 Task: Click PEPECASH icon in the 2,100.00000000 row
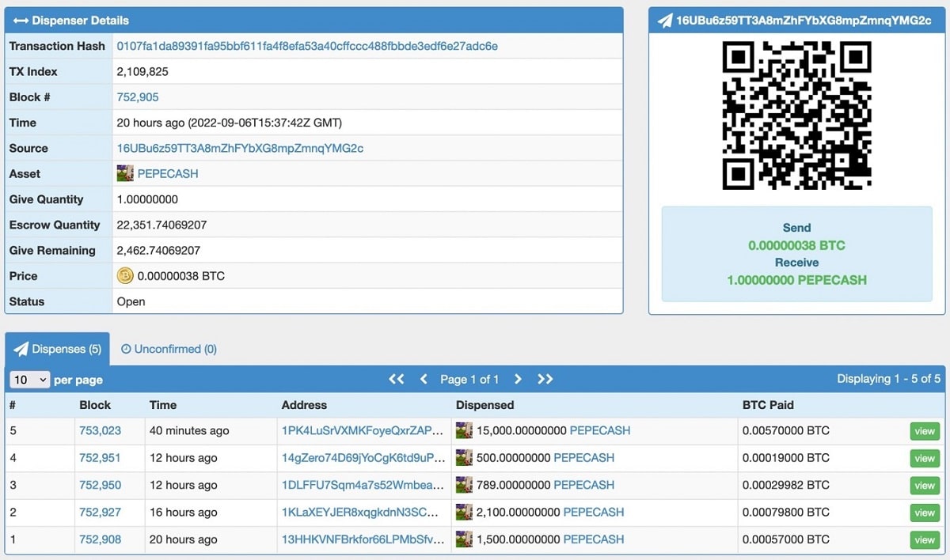464,512
